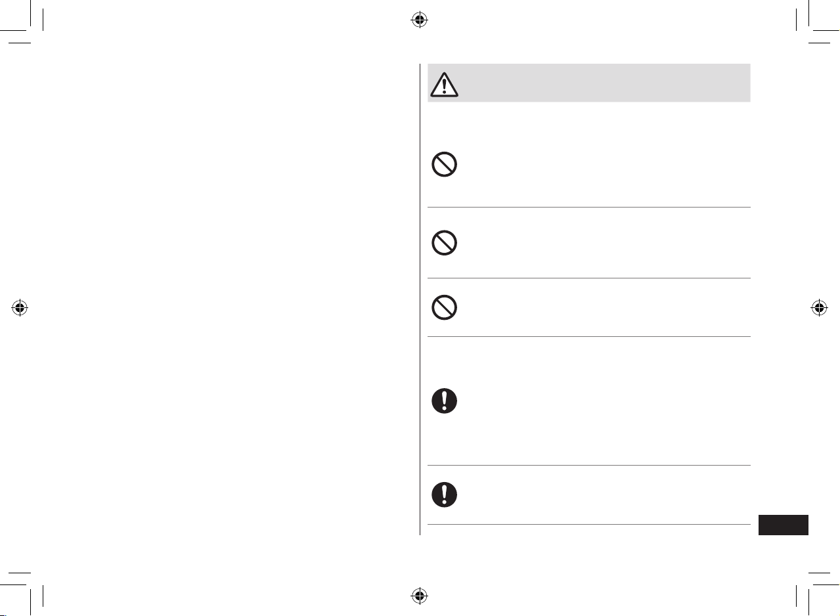Select the lower black exclamation mandatory icon
Image resolution: width=840 pixels, height=616 pixels.
[445, 495]
